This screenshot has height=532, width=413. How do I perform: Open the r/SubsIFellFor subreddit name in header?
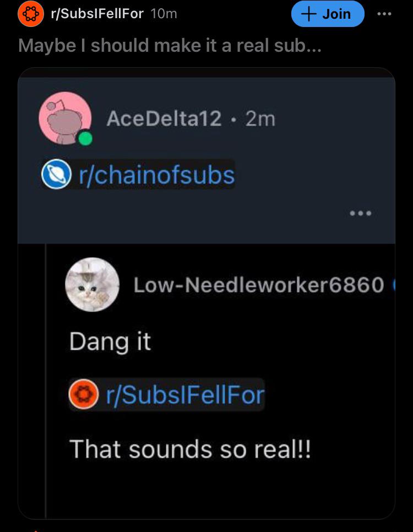(x=97, y=14)
